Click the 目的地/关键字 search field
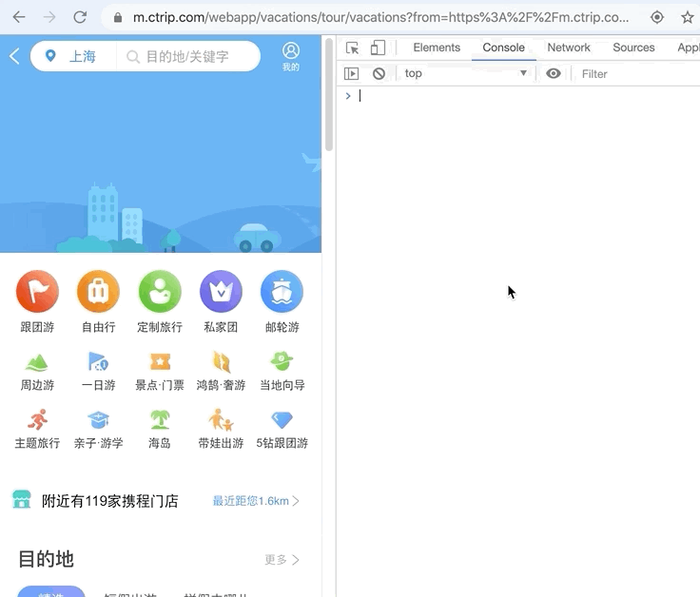 187,57
